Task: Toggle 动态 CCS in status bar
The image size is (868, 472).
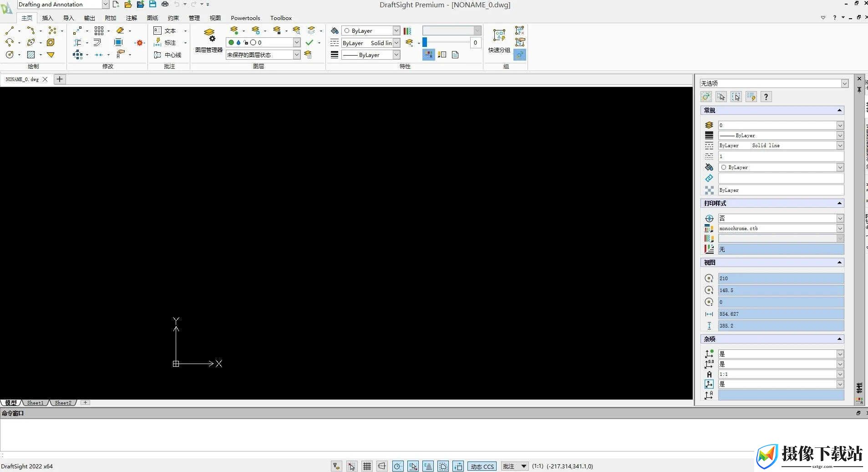Action: tap(482, 466)
